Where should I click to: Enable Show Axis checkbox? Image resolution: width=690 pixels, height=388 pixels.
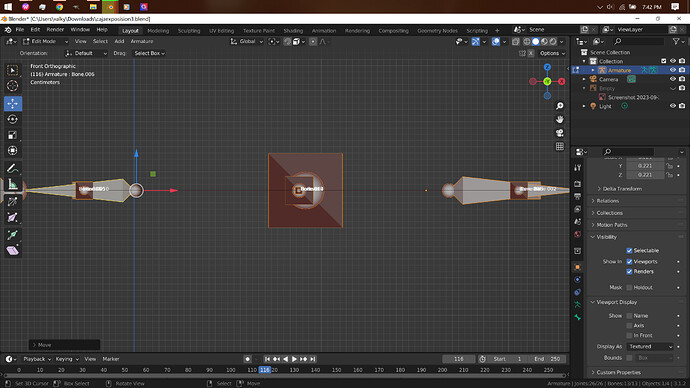(629, 326)
